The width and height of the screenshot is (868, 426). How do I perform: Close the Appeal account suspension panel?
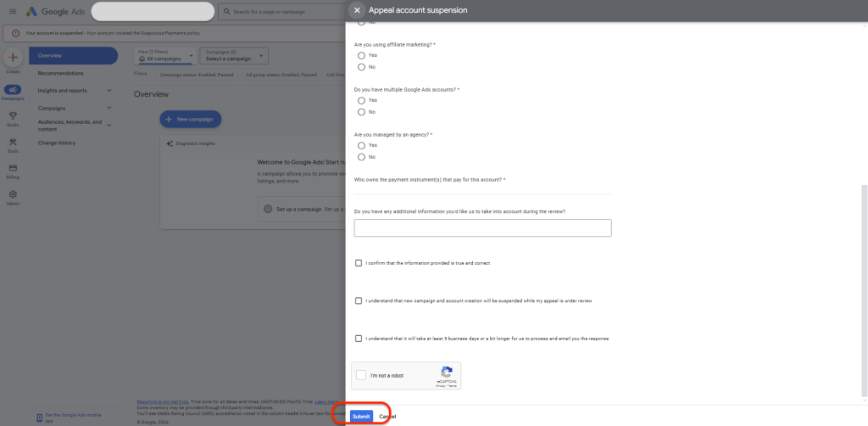pos(357,10)
